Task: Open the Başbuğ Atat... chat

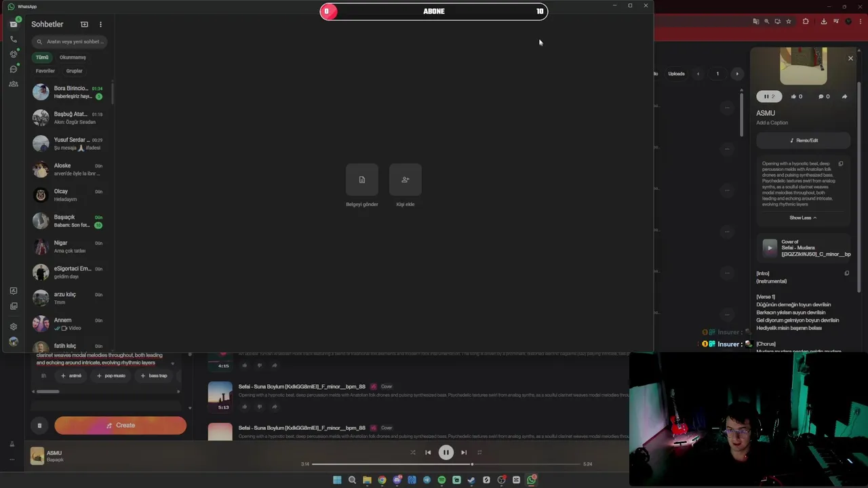Action: click(71, 118)
